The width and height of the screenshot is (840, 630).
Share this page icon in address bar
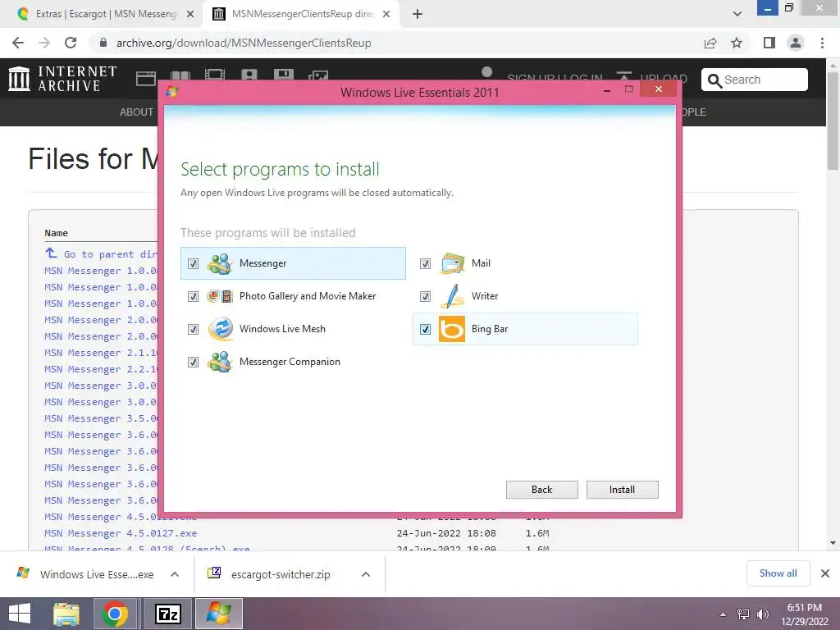[x=710, y=43]
